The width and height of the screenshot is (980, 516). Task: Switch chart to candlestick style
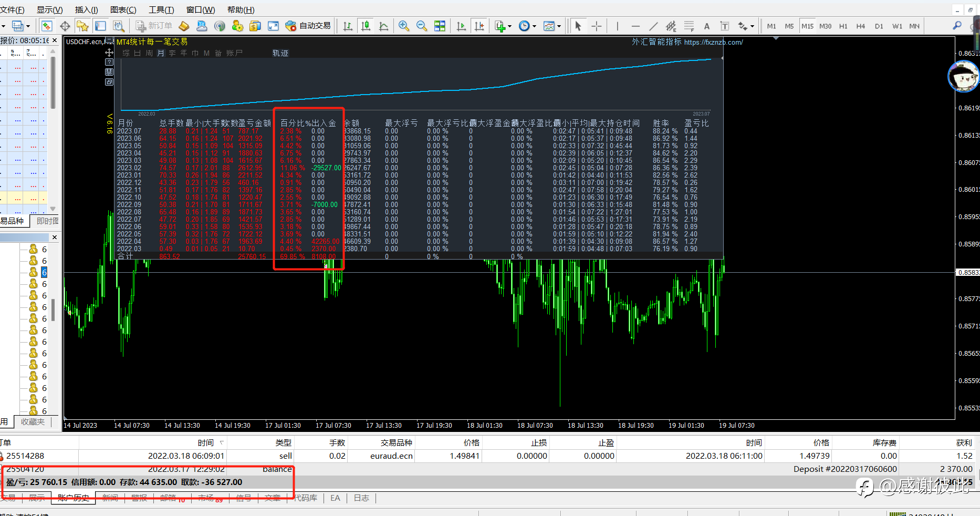click(x=366, y=26)
